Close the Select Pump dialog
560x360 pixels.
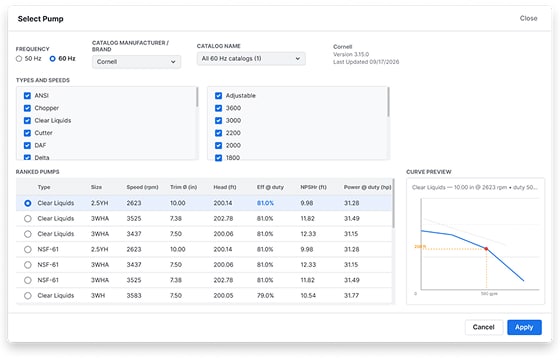tap(528, 18)
